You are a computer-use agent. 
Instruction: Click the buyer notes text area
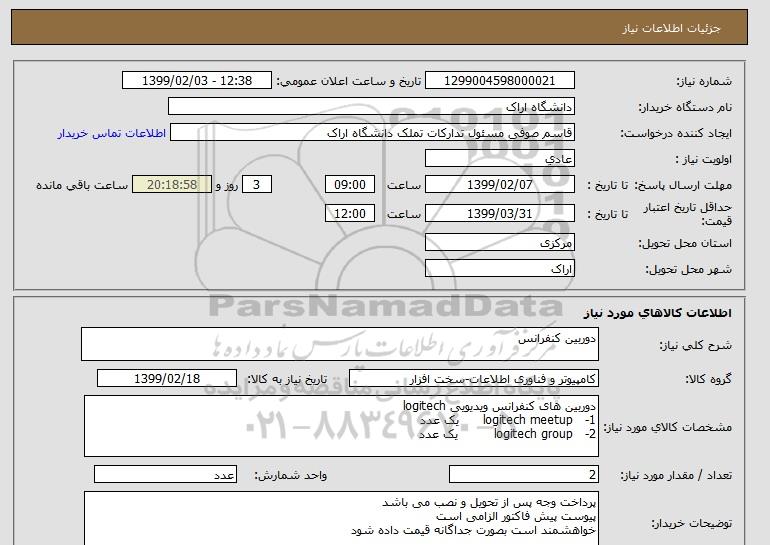click(x=341, y=518)
